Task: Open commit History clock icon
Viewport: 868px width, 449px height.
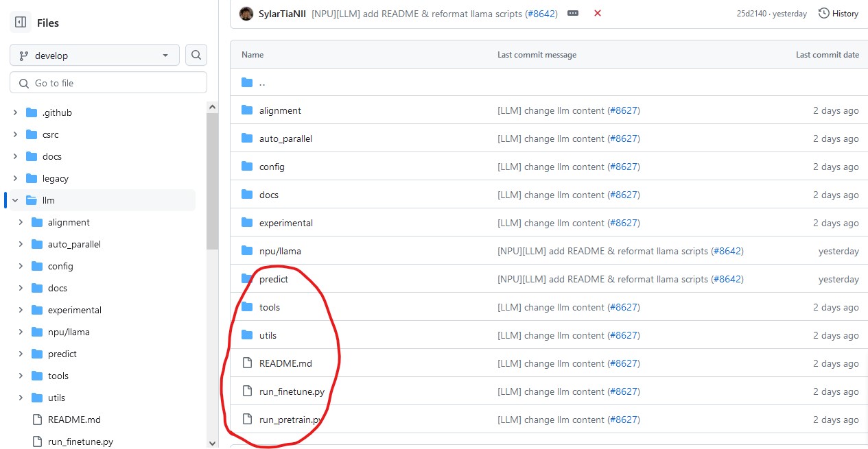Action: [824, 14]
